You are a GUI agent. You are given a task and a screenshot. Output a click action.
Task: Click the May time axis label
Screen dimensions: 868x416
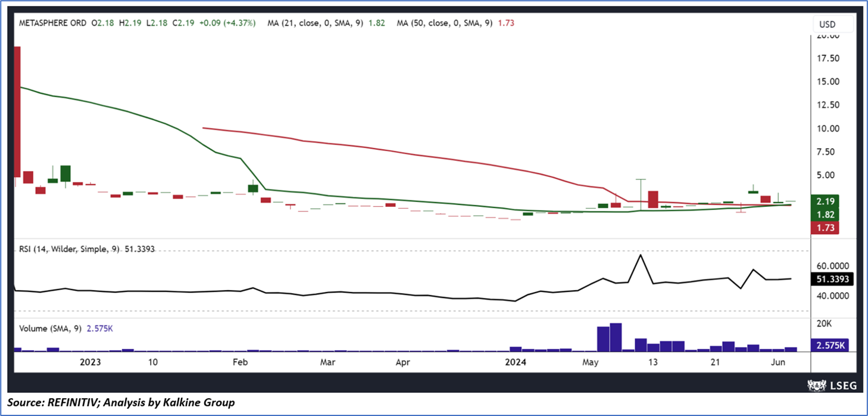pos(590,362)
